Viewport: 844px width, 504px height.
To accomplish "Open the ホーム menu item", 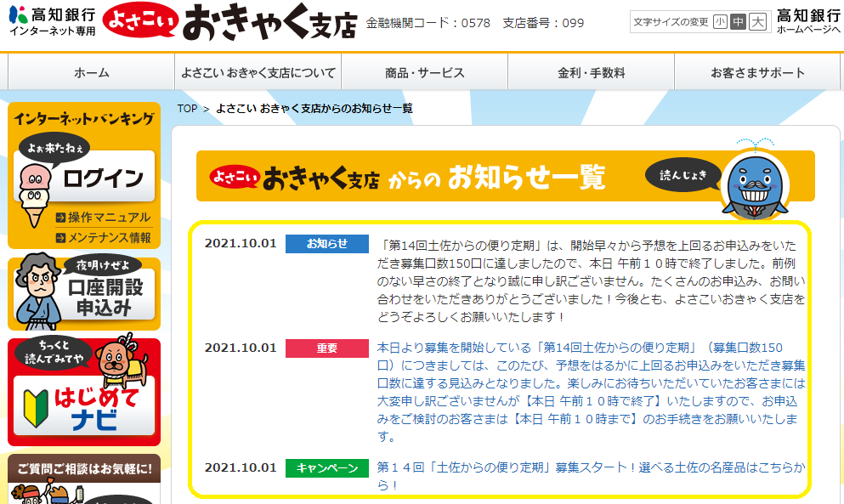I will tap(92, 72).
